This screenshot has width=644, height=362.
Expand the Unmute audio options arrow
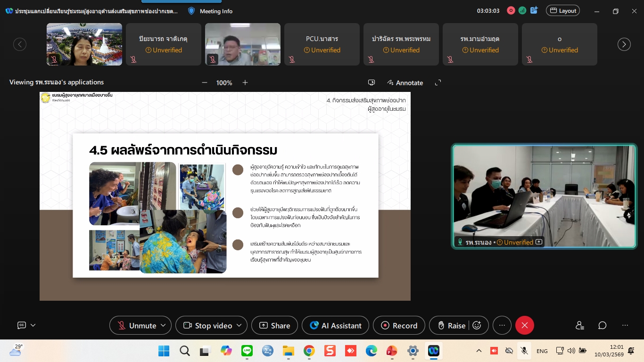point(163,325)
